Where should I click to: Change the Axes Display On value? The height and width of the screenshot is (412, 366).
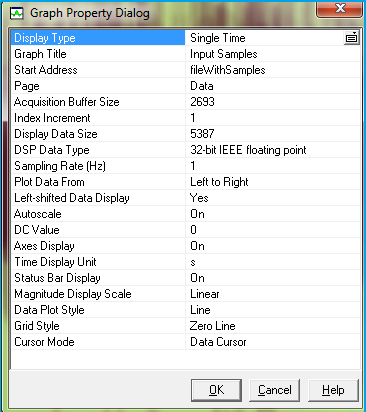click(197, 246)
